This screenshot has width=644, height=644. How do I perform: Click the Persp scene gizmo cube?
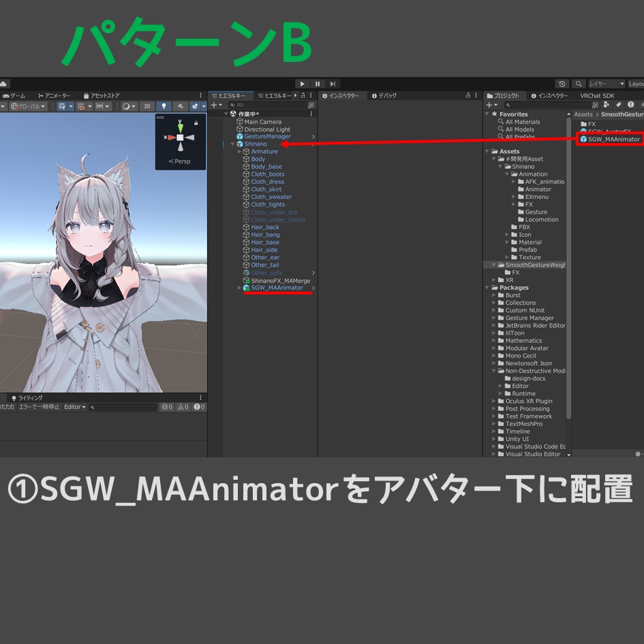click(179, 139)
